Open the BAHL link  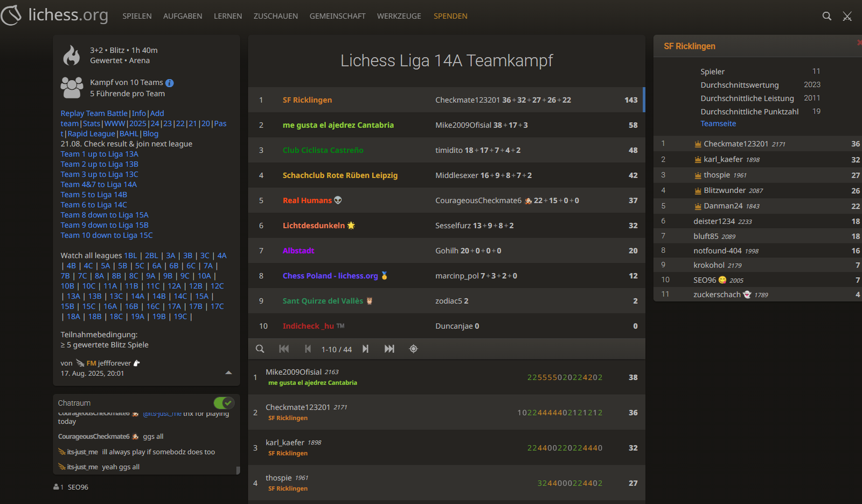[x=129, y=134]
